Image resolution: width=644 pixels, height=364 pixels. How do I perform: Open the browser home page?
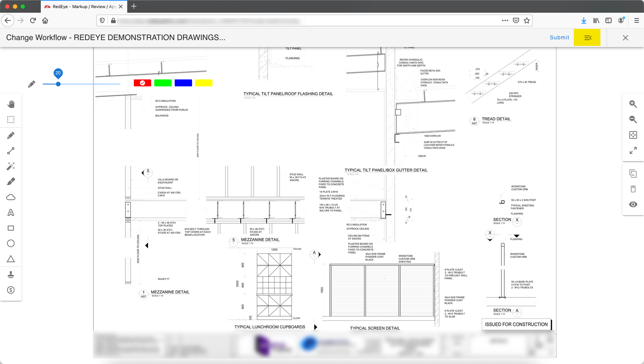point(45,20)
